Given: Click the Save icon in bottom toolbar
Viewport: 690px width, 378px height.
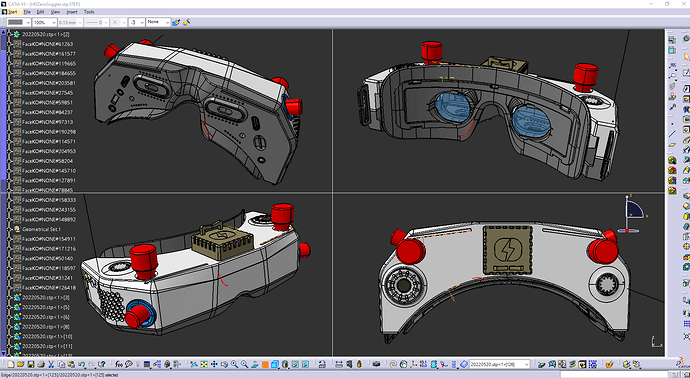Looking at the screenshot, I should 31,364.
